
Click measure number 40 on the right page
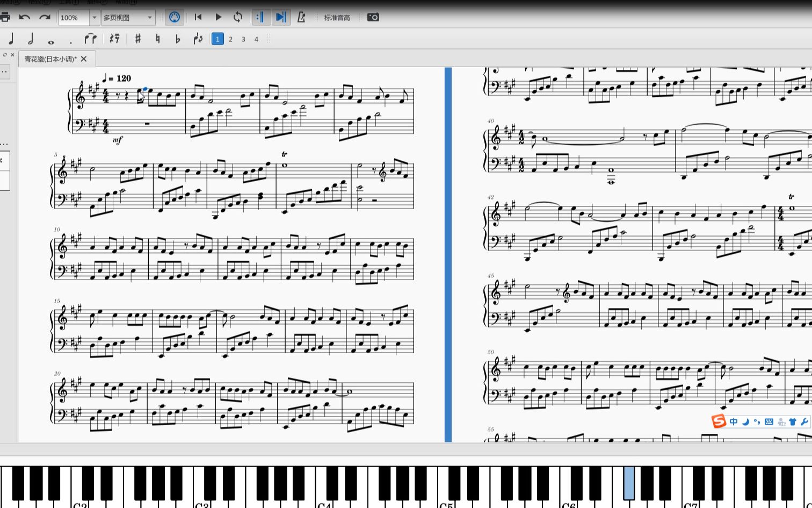[x=490, y=121]
